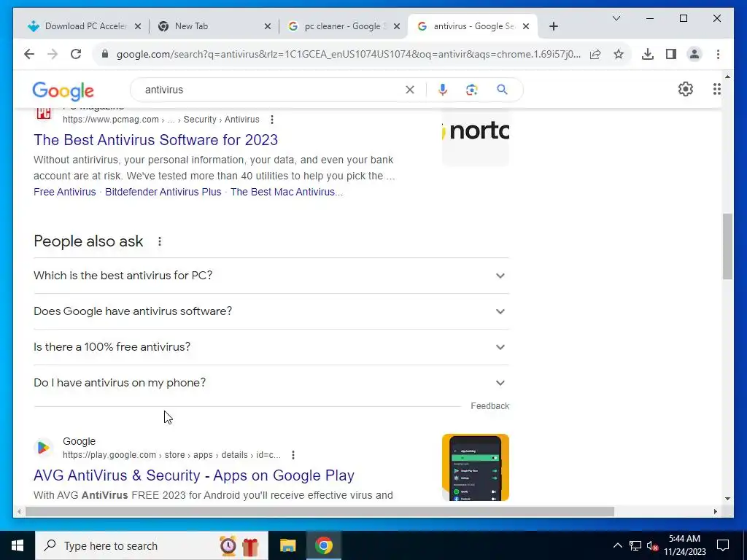Search by image with Google Lens icon
The width and height of the screenshot is (747, 560).
click(472, 90)
